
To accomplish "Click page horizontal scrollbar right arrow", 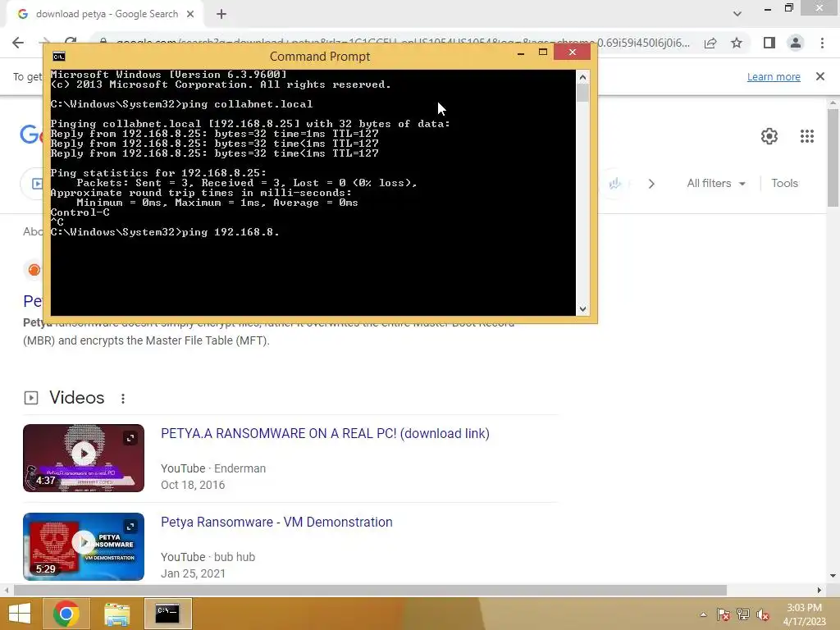I will click(x=819, y=590).
